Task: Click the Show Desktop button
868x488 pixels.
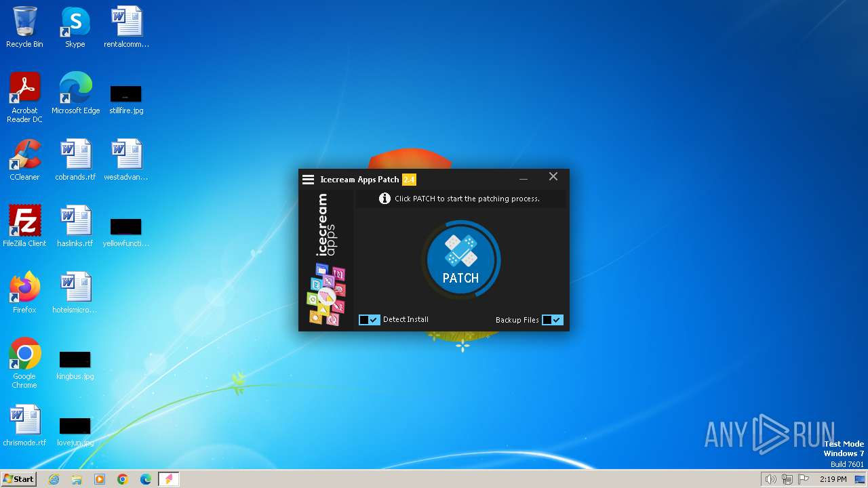Action: (861, 479)
